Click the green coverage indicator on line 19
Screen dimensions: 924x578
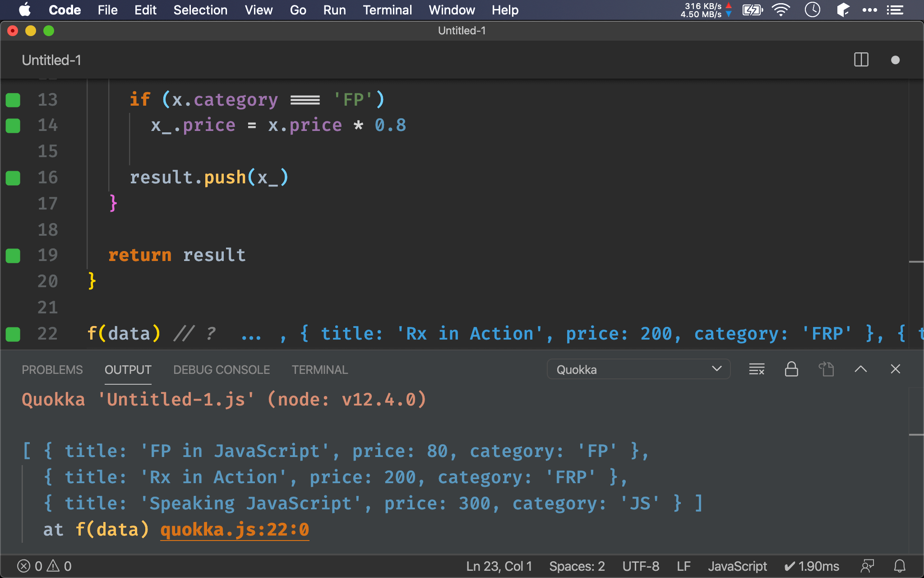13,256
